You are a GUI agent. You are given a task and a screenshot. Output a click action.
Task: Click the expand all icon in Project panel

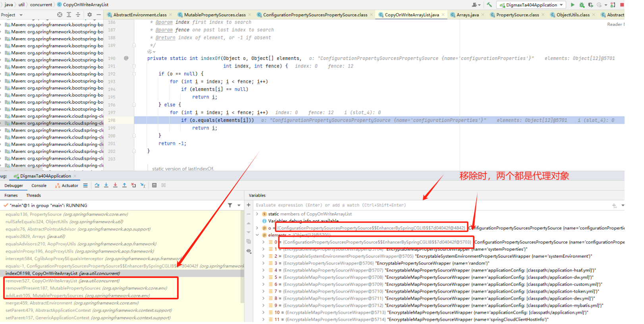[69, 15]
